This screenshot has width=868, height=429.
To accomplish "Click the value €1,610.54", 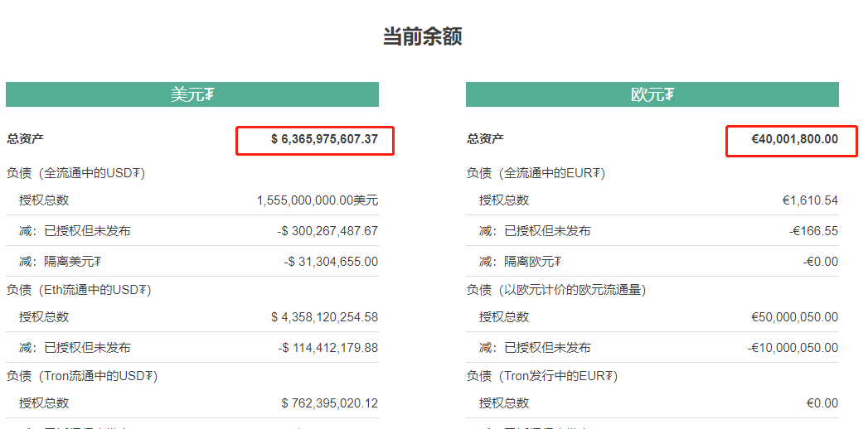I will 810,200.
